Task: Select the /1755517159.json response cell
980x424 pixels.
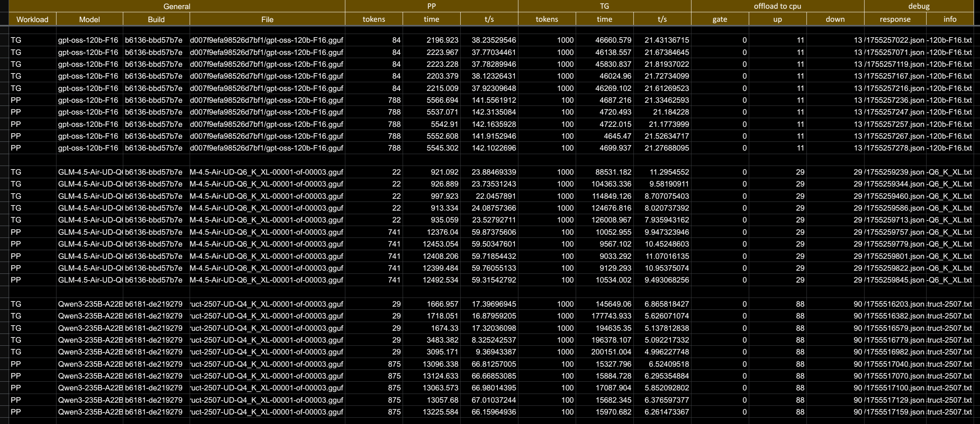Action: pos(895,412)
